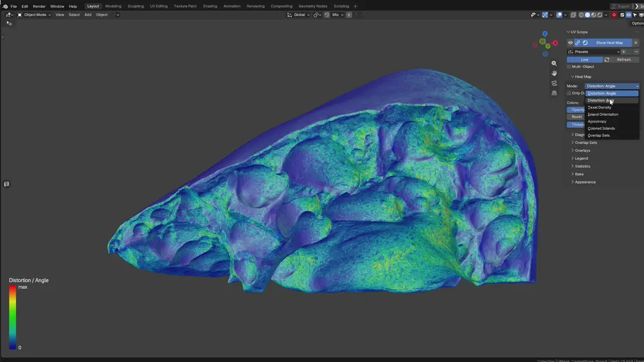Toggle the header checkbox icon

622,15
